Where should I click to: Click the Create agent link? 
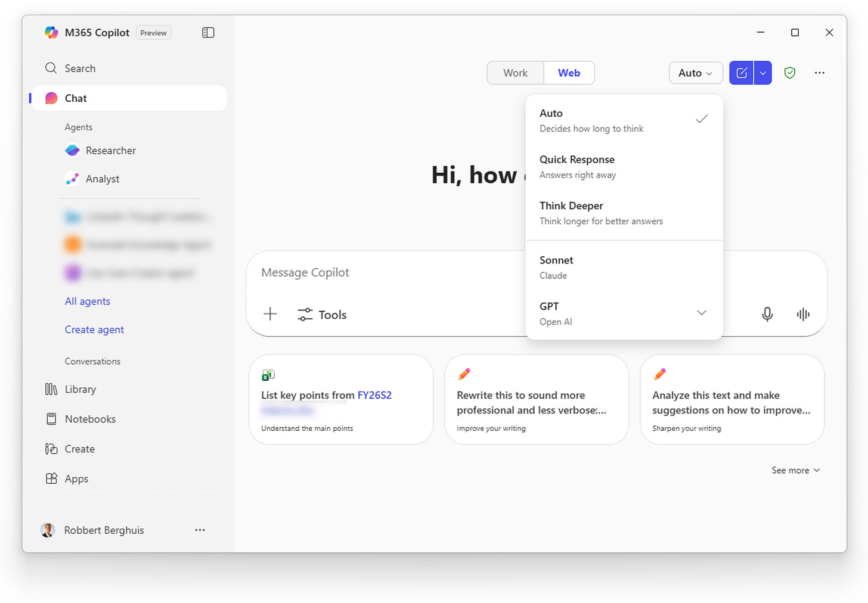(94, 330)
